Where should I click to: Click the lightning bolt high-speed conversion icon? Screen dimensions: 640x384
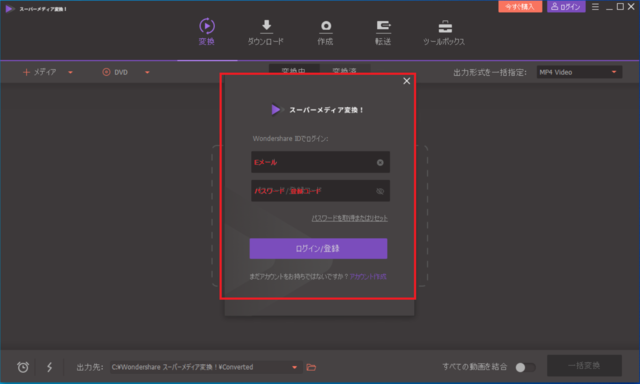tap(49, 367)
